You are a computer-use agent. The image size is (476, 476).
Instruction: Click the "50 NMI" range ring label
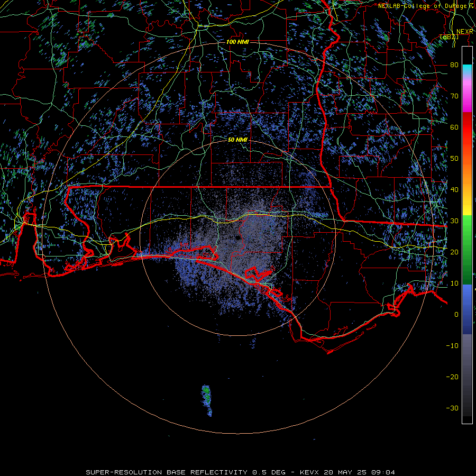coord(237,140)
